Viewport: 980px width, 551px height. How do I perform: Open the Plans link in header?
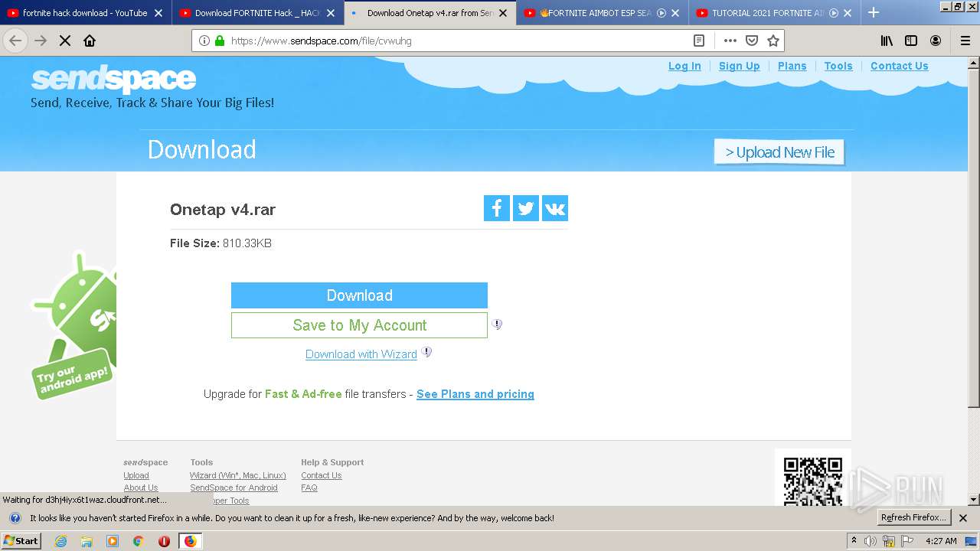point(792,66)
